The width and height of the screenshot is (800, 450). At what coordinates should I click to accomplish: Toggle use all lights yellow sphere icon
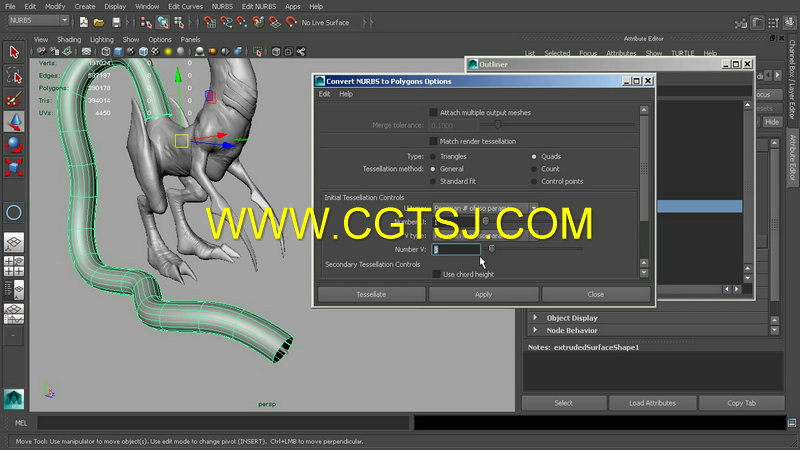click(168, 52)
